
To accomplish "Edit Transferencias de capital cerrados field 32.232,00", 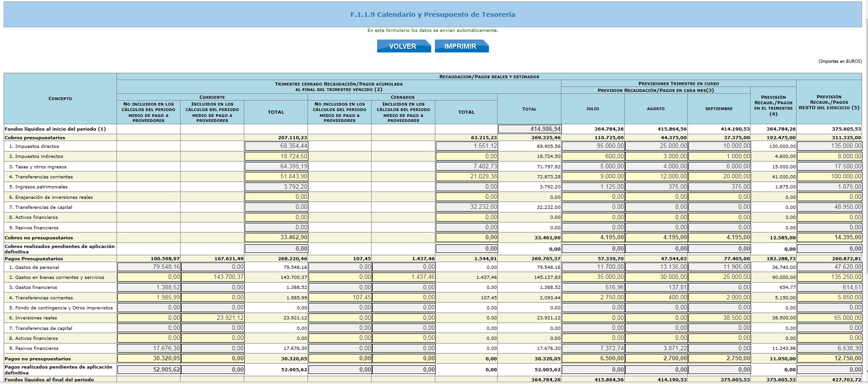I will [467, 207].
